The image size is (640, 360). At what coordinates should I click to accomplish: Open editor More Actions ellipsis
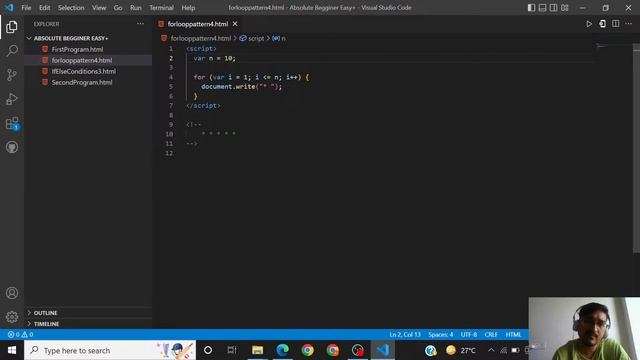pyautogui.click(x=629, y=24)
